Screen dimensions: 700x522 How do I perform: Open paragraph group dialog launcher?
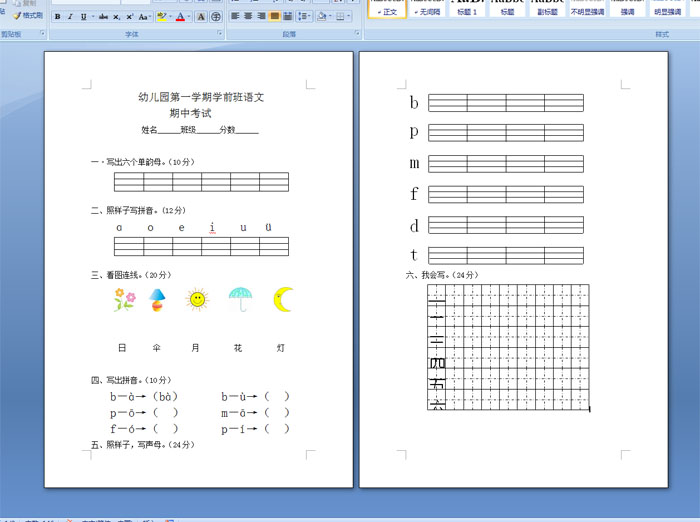357,33
